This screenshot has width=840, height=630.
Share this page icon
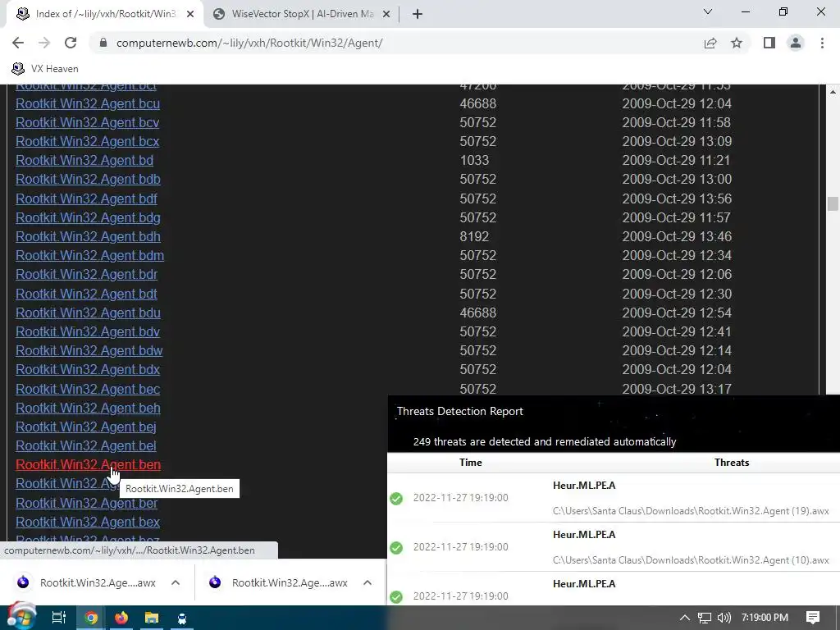tap(710, 43)
